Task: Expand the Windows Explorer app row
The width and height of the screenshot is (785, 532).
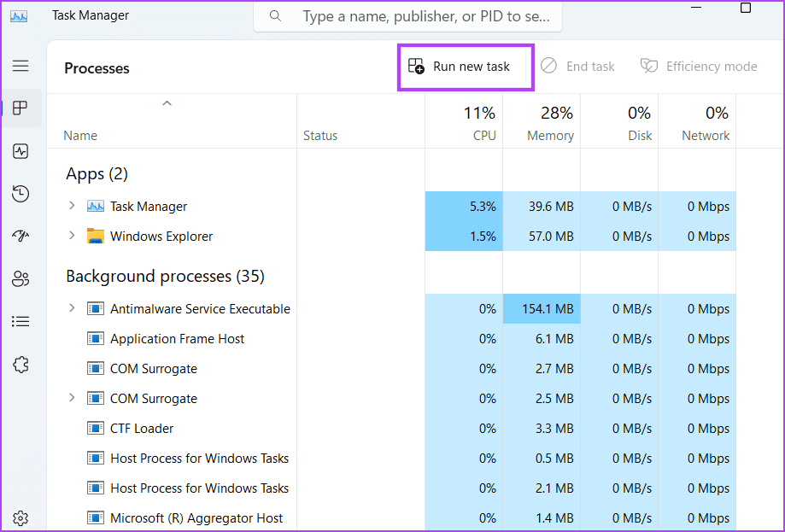Action: 72,235
